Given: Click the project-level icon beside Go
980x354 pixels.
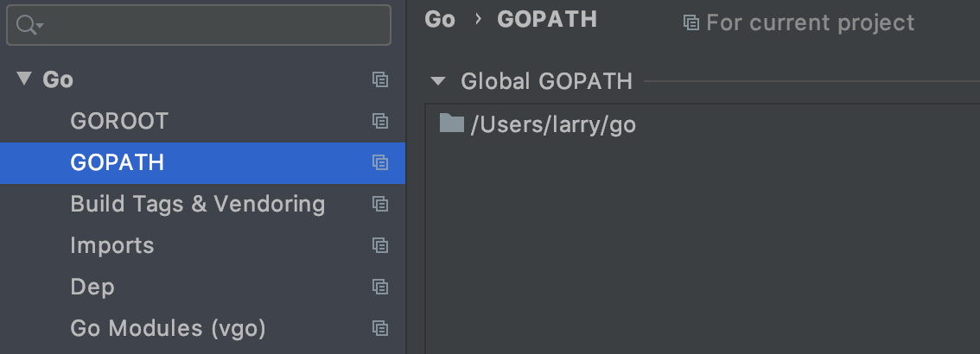Looking at the screenshot, I should (379, 79).
